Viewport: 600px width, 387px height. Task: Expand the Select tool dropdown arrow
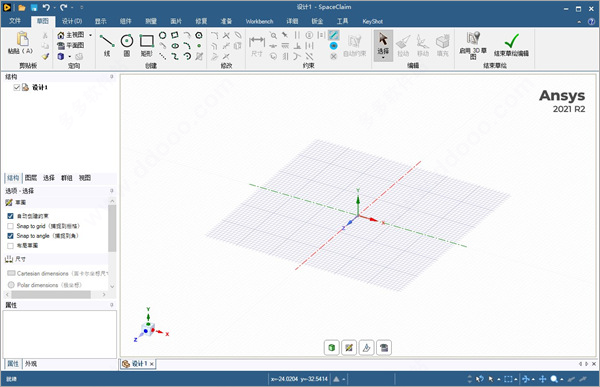click(x=383, y=58)
